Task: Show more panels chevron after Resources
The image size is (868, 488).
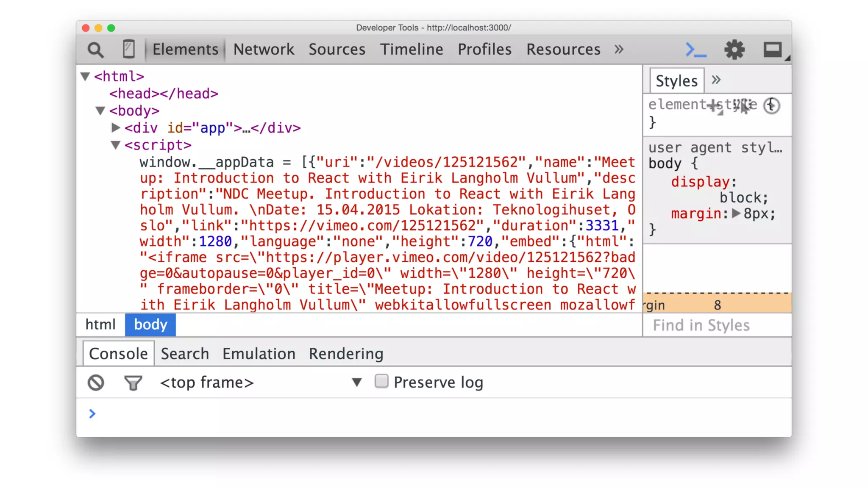Action: click(x=619, y=50)
